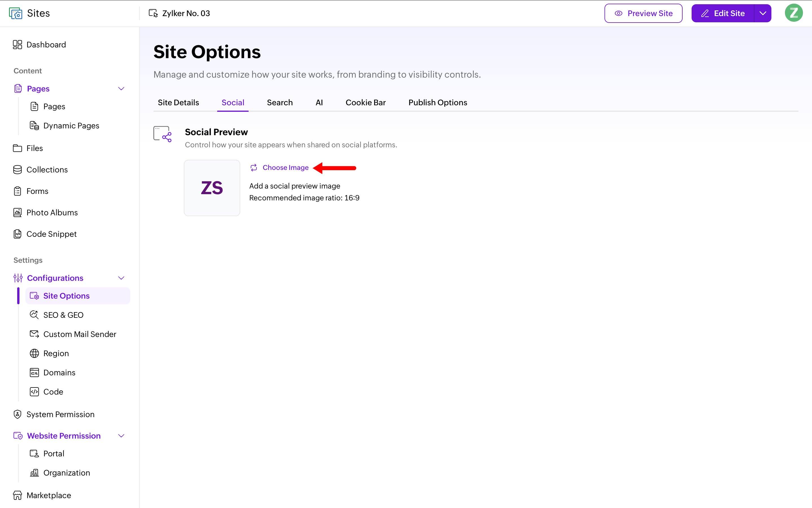Click the Sites logo icon
The width and height of the screenshot is (812, 508).
pos(16,14)
